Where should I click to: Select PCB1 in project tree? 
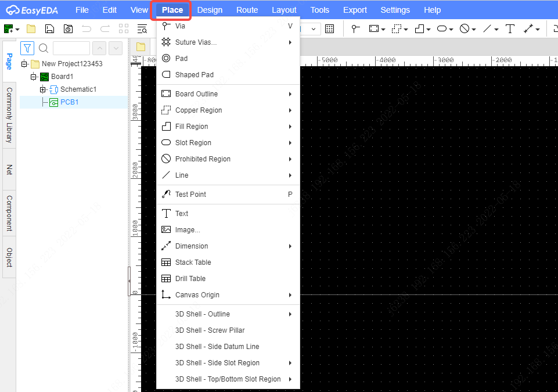point(70,102)
